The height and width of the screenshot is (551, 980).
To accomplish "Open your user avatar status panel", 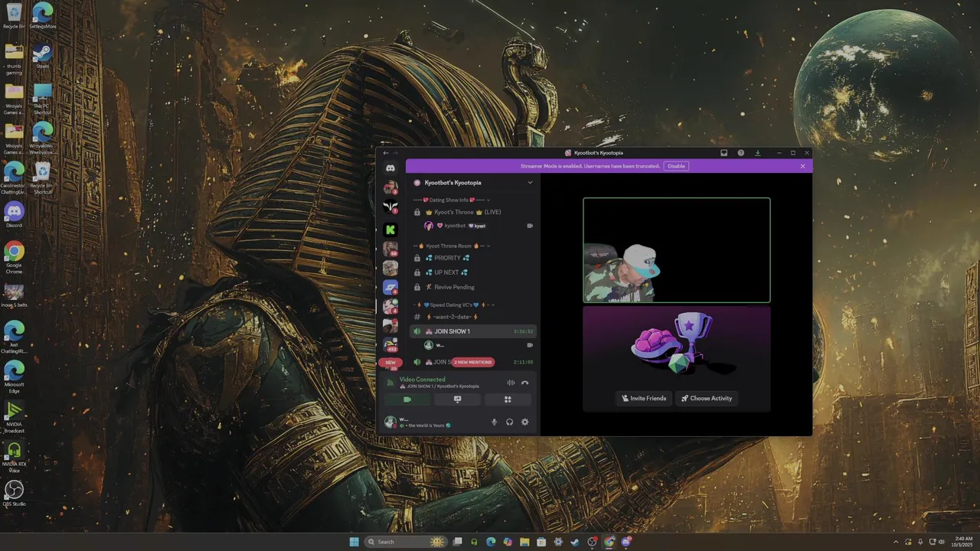I will pyautogui.click(x=390, y=422).
